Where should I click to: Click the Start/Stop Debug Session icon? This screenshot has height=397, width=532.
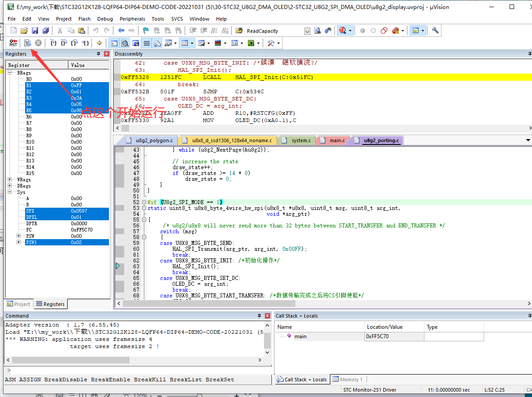343,31
